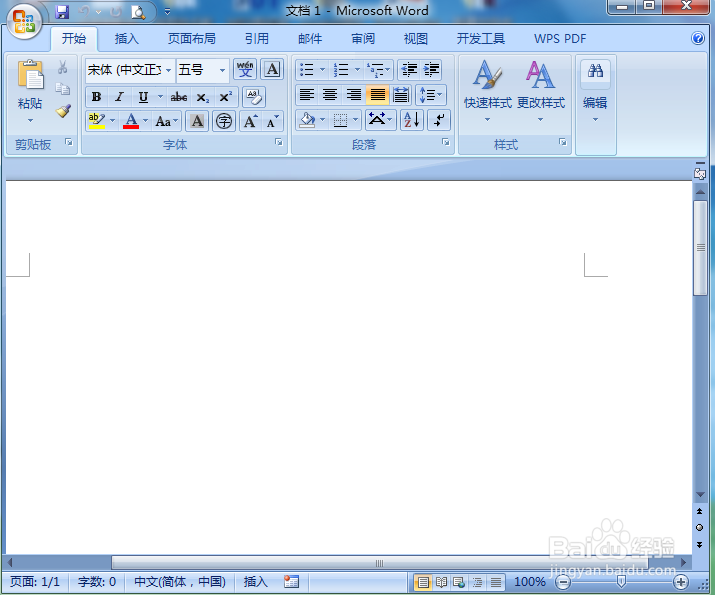Screen dimensions: 715x595
Task: Toggle superscript formatting
Action: 226,97
